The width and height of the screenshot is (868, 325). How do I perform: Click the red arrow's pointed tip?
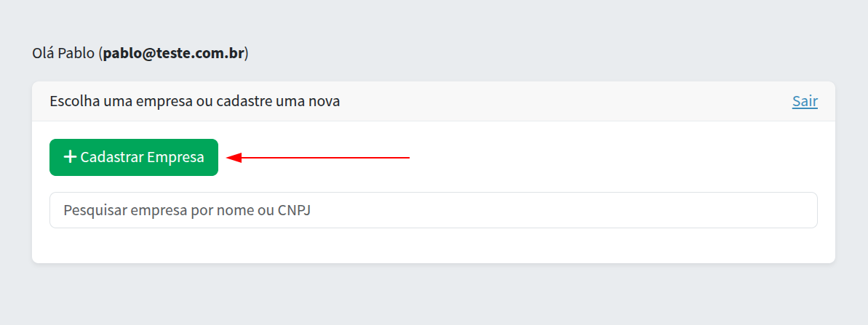pos(229,157)
